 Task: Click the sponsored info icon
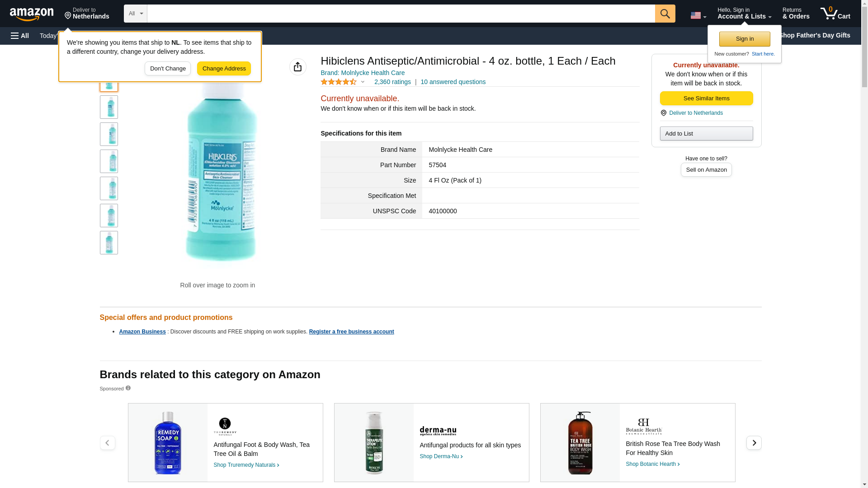click(128, 388)
